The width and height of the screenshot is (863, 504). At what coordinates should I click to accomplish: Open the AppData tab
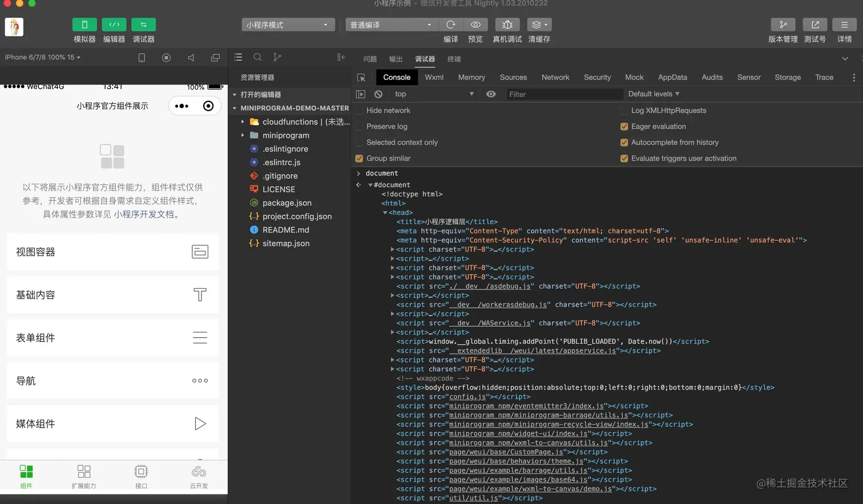(673, 78)
